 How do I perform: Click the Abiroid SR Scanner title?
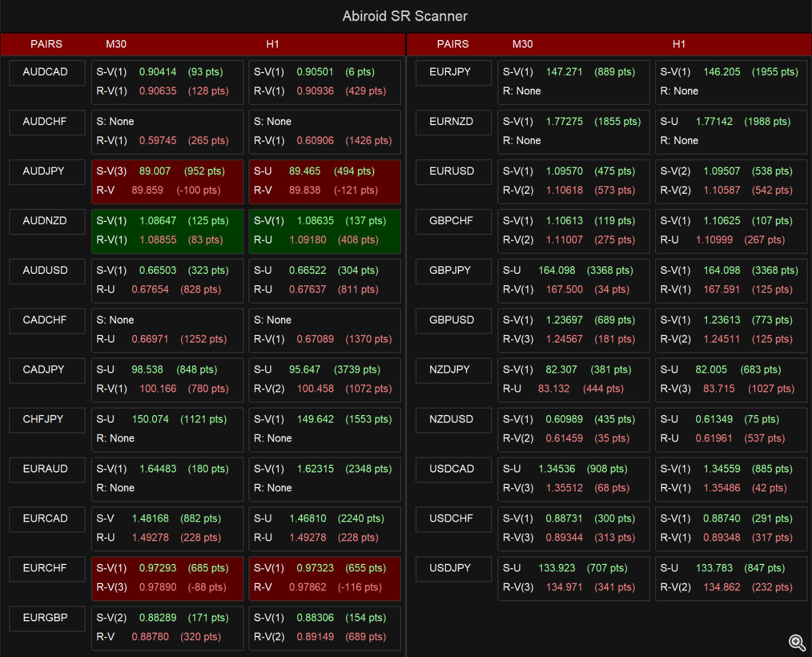tap(405, 16)
